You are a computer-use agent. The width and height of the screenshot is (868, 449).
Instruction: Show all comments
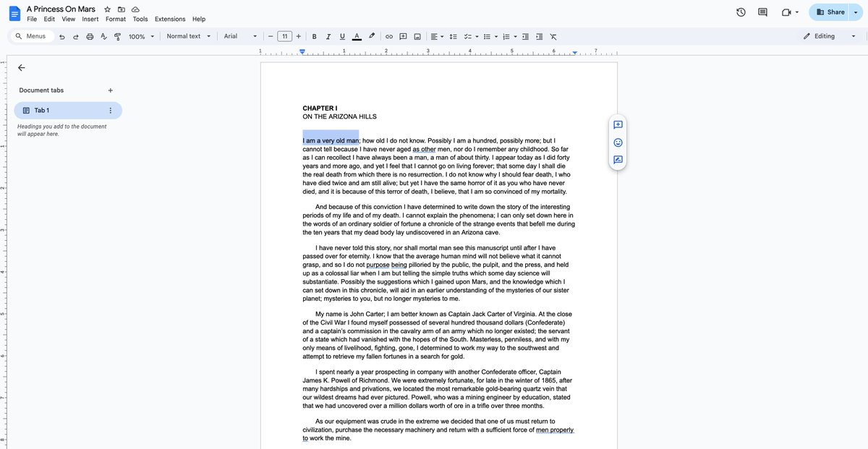762,12
